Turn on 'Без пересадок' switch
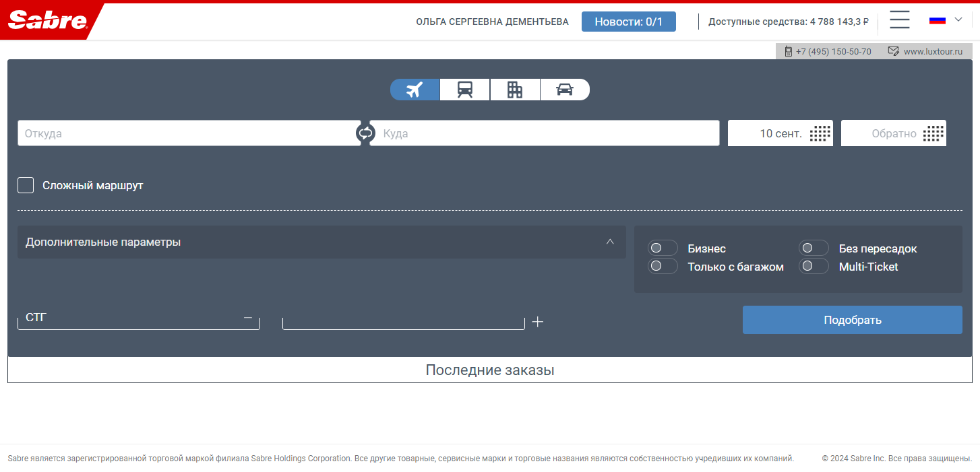Viewport: 980px width, 472px height. (x=814, y=248)
